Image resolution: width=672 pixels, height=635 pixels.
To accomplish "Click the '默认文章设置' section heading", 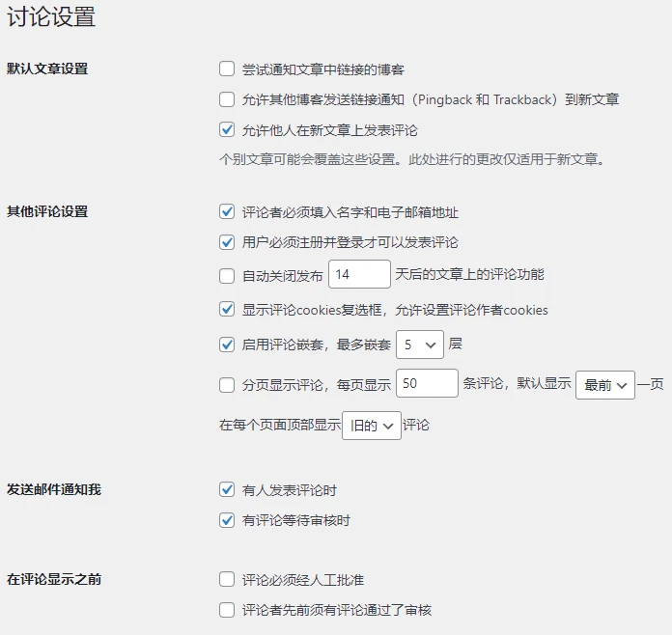I will tap(47, 69).
